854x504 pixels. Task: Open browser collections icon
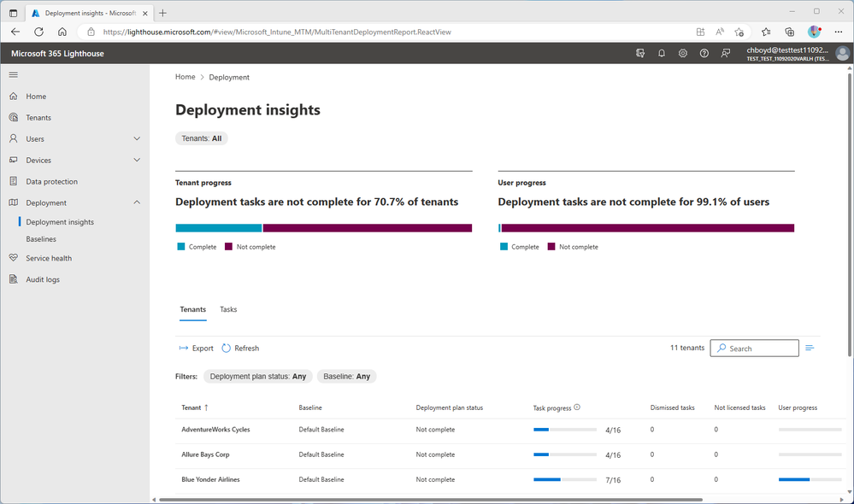pyautogui.click(x=790, y=32)
